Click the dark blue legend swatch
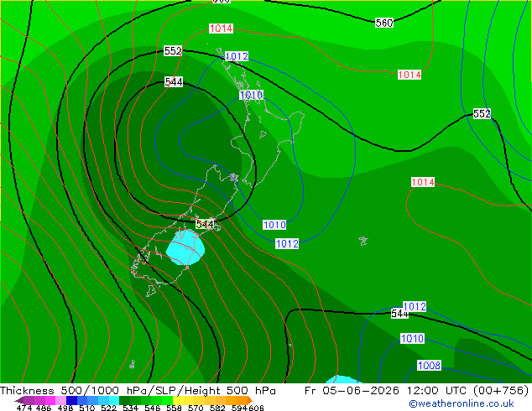Screen dimensions: 532x411 (71, 400)
